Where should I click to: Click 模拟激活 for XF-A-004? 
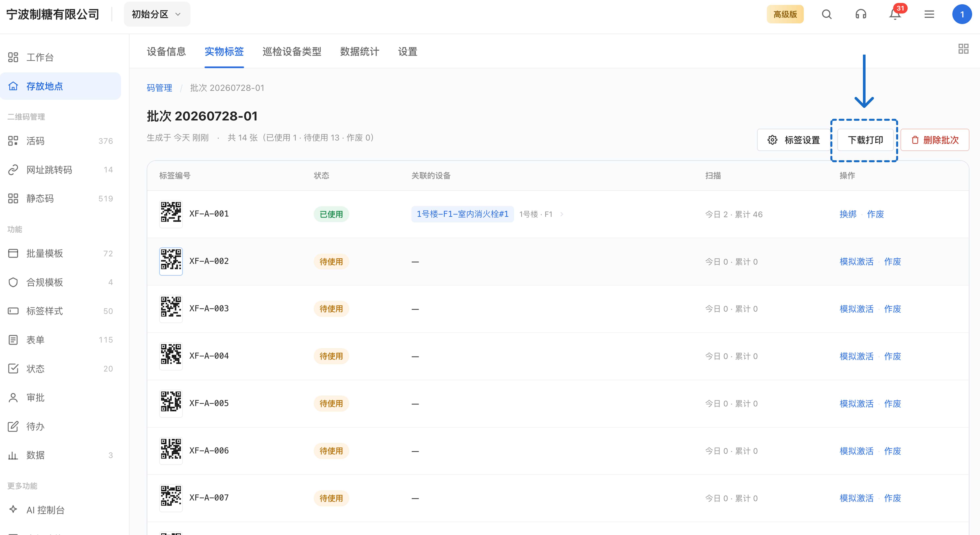[856, 356]
